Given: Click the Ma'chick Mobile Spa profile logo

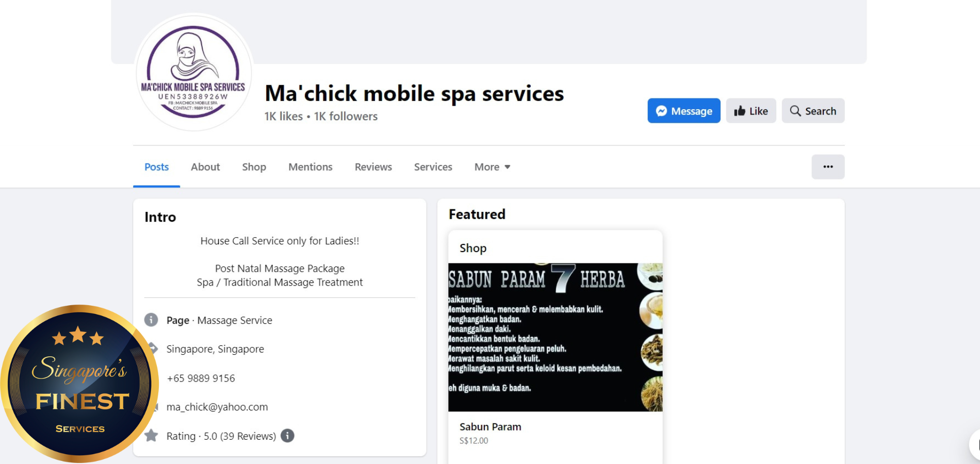Looking at the screenshot, I should (193, 72).
